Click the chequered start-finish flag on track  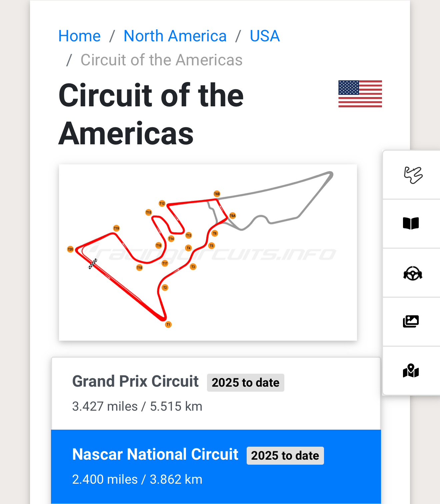click(x=93, y=264)
